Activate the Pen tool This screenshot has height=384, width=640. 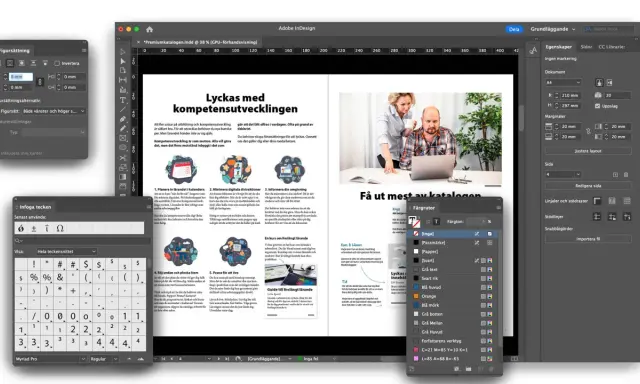(x=123, y=119)
